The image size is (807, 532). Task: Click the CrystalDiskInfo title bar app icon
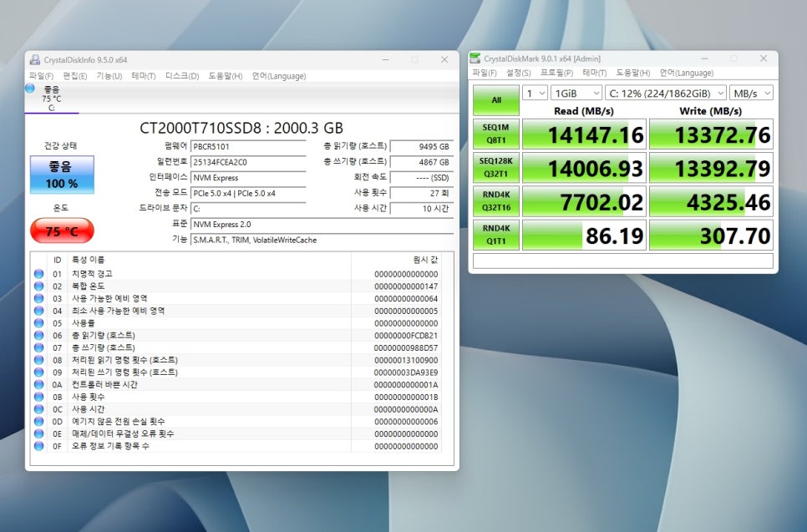34,59
